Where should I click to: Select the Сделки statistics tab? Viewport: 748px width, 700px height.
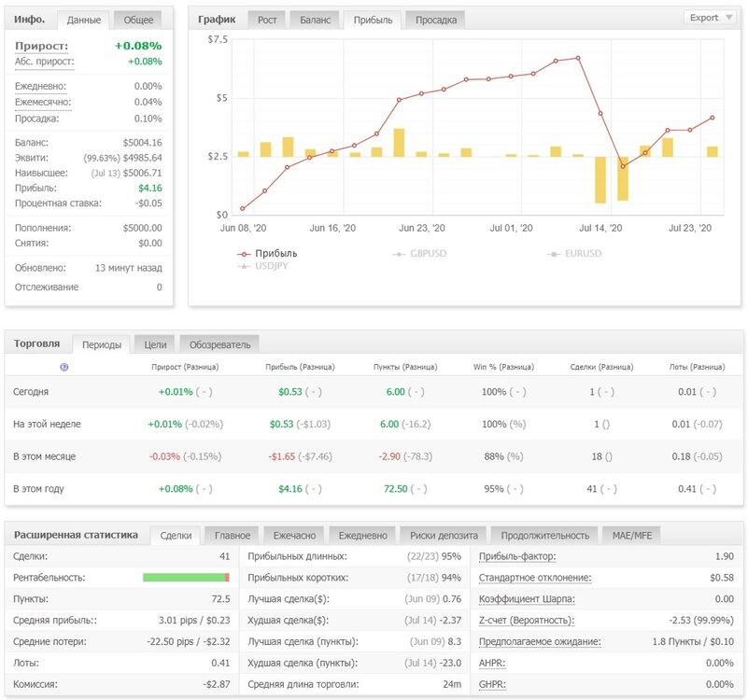pos(176,536)
